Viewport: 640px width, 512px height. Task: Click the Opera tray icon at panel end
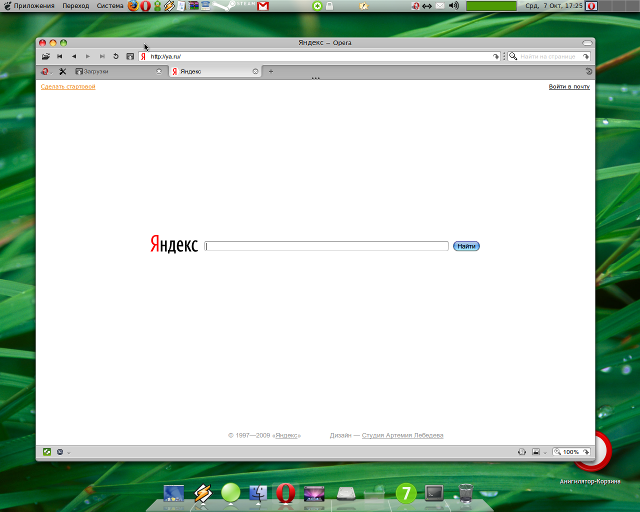pos(592,6)
